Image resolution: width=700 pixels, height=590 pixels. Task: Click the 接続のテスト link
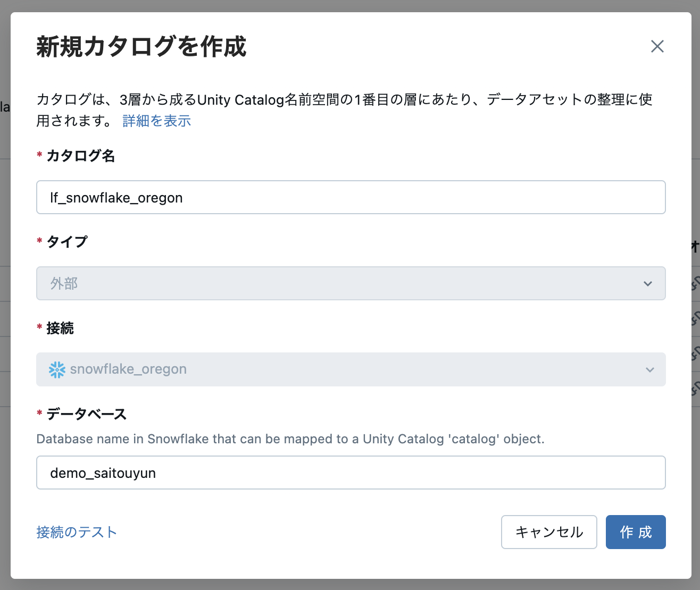(x=77, y=532)
